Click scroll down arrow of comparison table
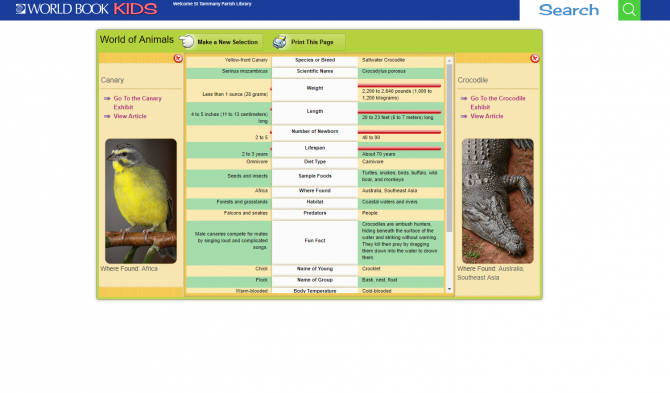Image resolution: width=670 pixels, height=393 pixels. point(449,290)
